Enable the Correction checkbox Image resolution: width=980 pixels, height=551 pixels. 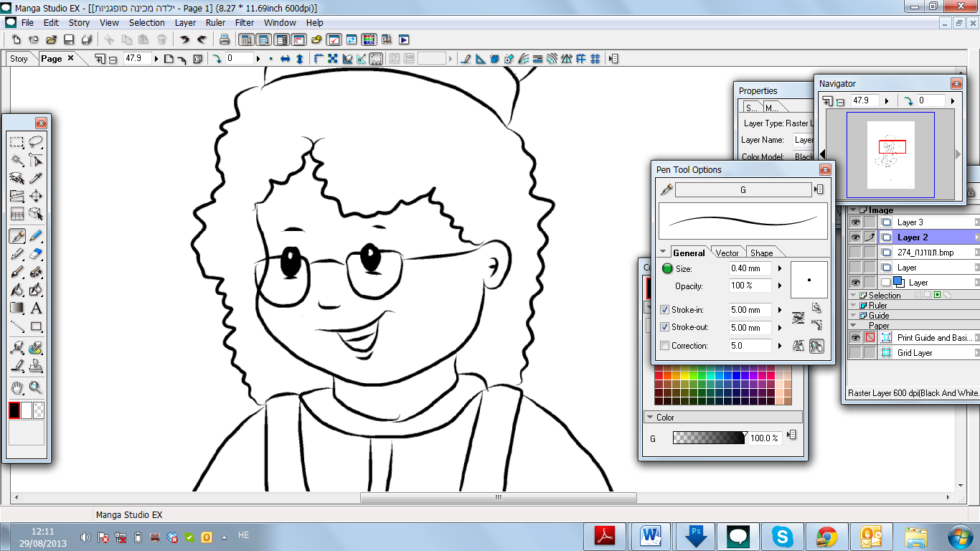pos(664,346)
